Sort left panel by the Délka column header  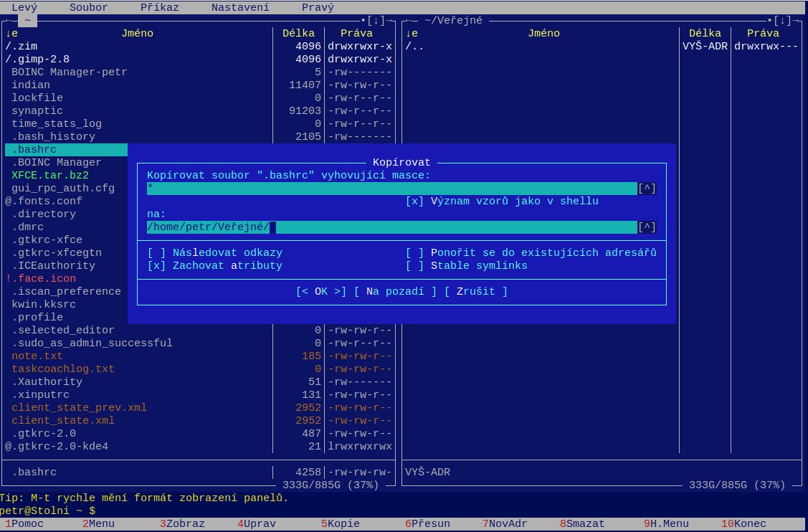pos(298,34)
